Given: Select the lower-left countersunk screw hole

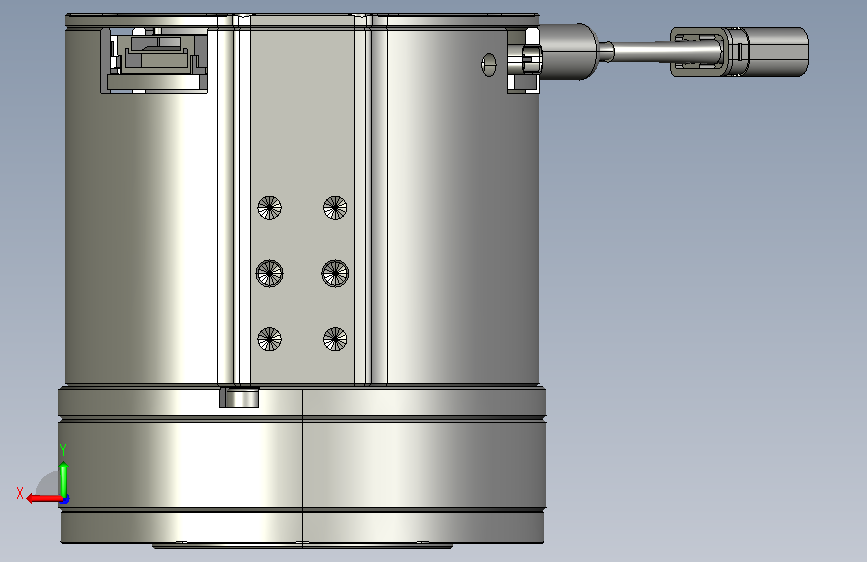Looking at the screenshot, I should 269,339.
